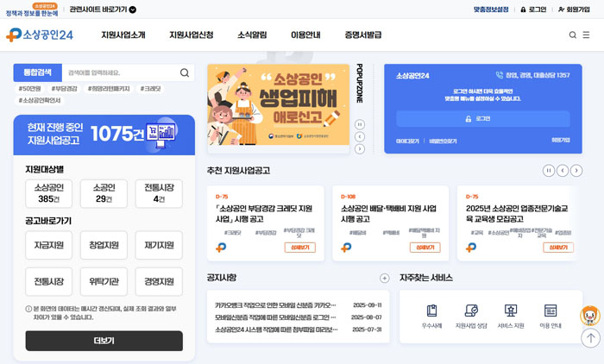Open 전통시장 4건 category

[159, 193]
